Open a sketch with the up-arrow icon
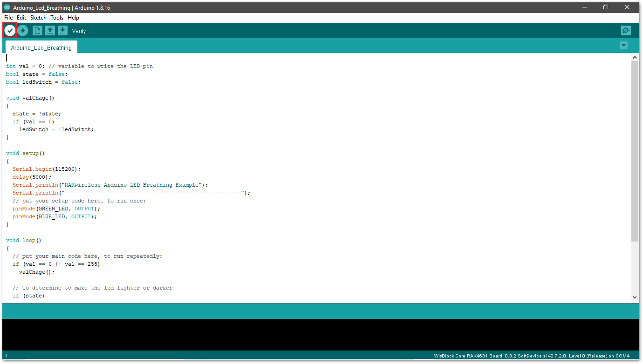 coord(50,31)
